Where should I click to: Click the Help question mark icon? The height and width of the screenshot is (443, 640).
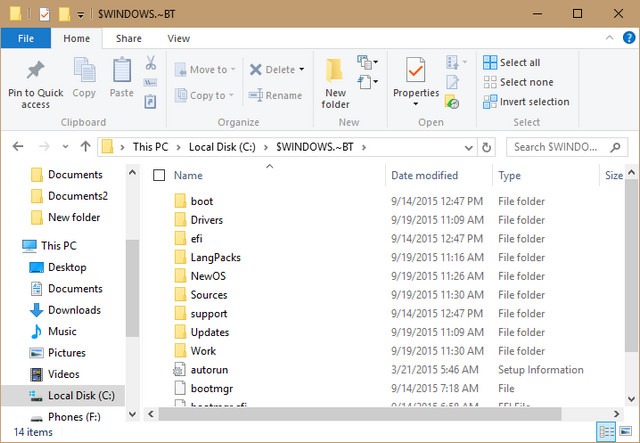tap(629, 38)
